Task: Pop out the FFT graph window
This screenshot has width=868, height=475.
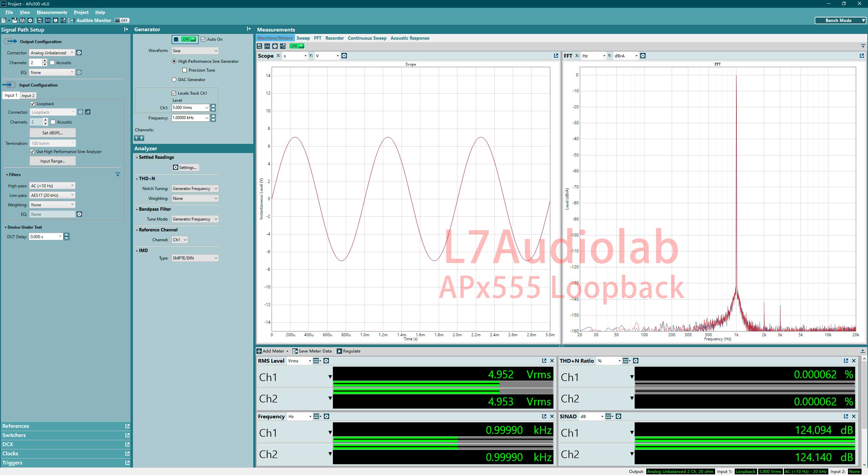Action: point(862,56)
